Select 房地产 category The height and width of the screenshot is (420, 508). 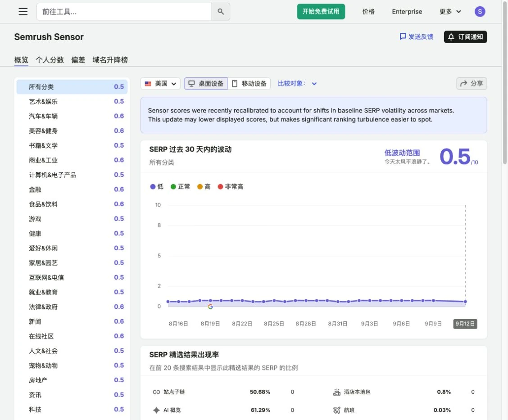click(x=72, y=380)
